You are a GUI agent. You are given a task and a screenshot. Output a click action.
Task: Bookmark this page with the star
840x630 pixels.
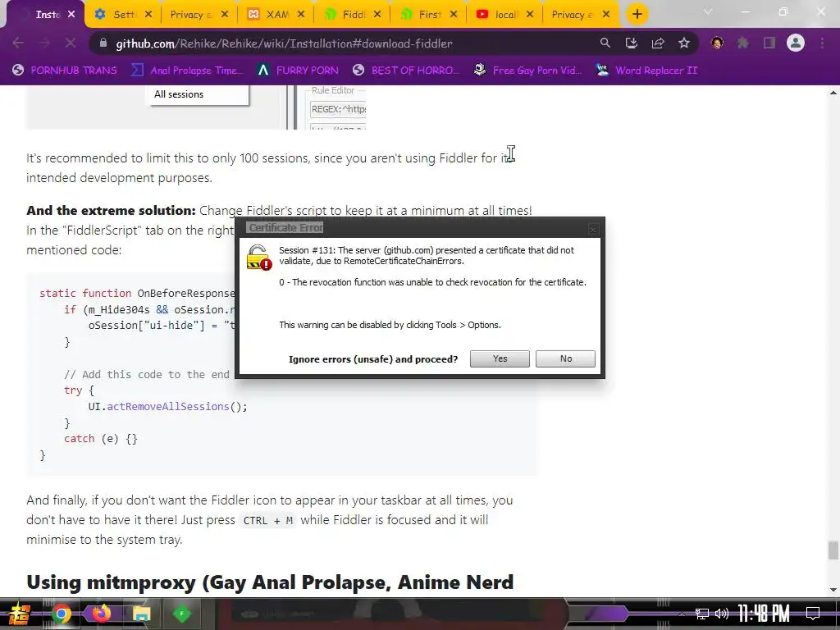(684, 43)
